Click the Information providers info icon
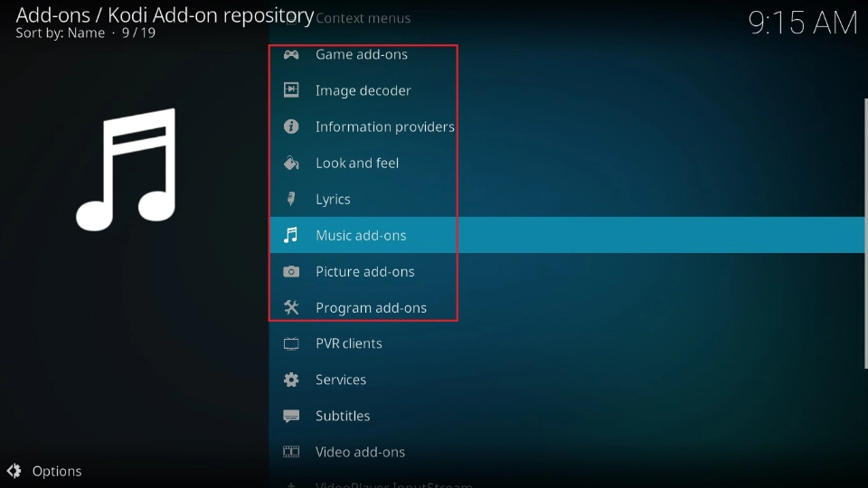This screenshot has height=488, width=868. [291, 127]
